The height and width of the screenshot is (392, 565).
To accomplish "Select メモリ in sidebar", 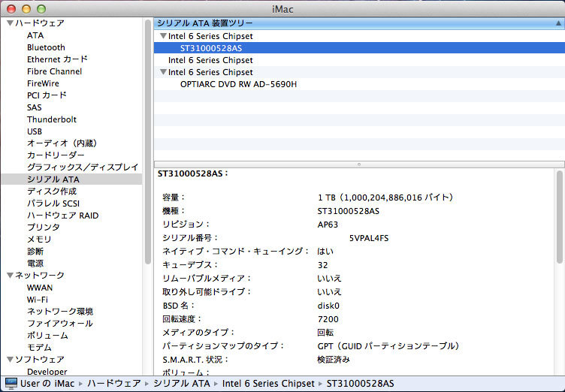I will tap(39, 240).
